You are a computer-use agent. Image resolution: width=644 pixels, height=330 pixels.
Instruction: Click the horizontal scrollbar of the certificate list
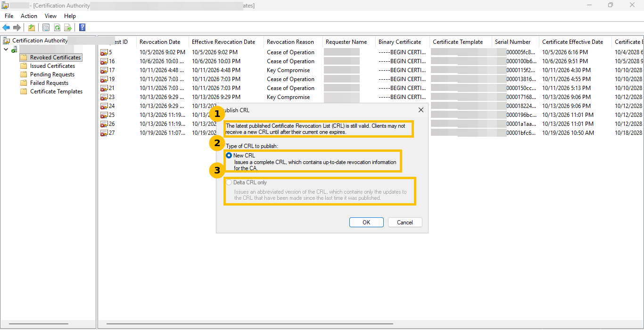250,324
